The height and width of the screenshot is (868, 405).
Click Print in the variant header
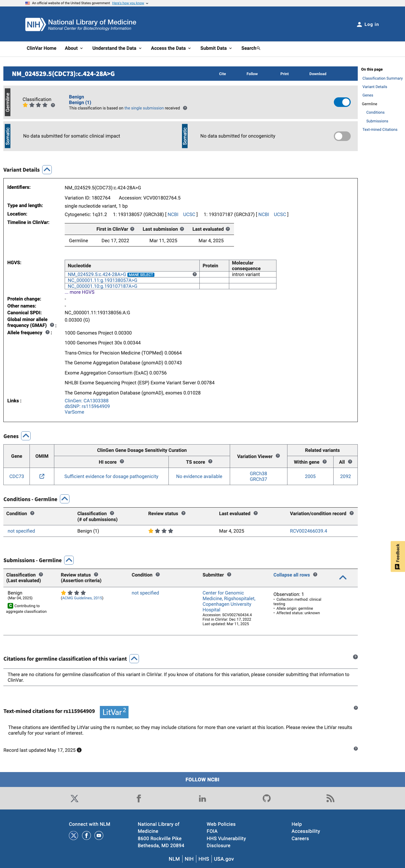284,74
